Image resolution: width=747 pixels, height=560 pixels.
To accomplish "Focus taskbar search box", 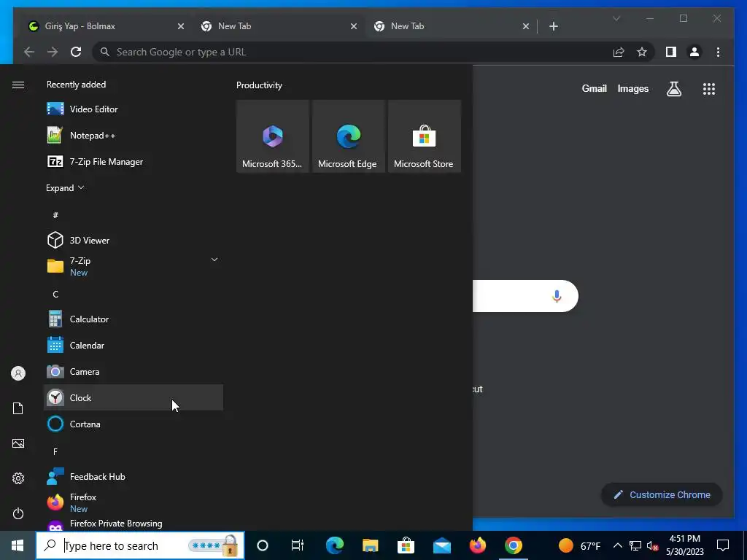I will click(140, 545).
